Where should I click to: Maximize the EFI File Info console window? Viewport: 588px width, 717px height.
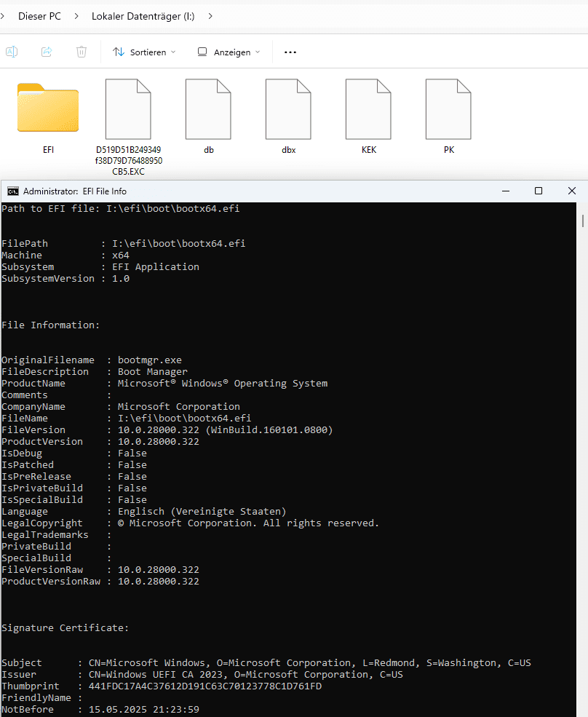click(539, 191)
